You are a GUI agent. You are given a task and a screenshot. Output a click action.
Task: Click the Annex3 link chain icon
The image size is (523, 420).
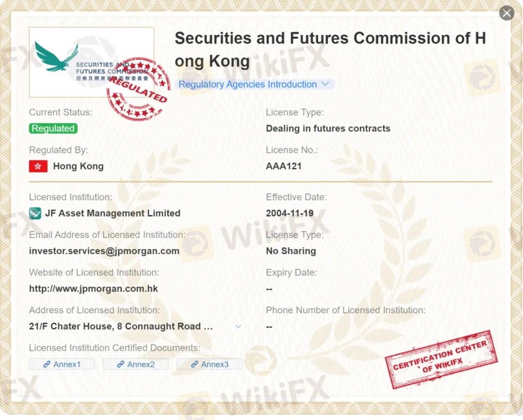coord(195,364)
